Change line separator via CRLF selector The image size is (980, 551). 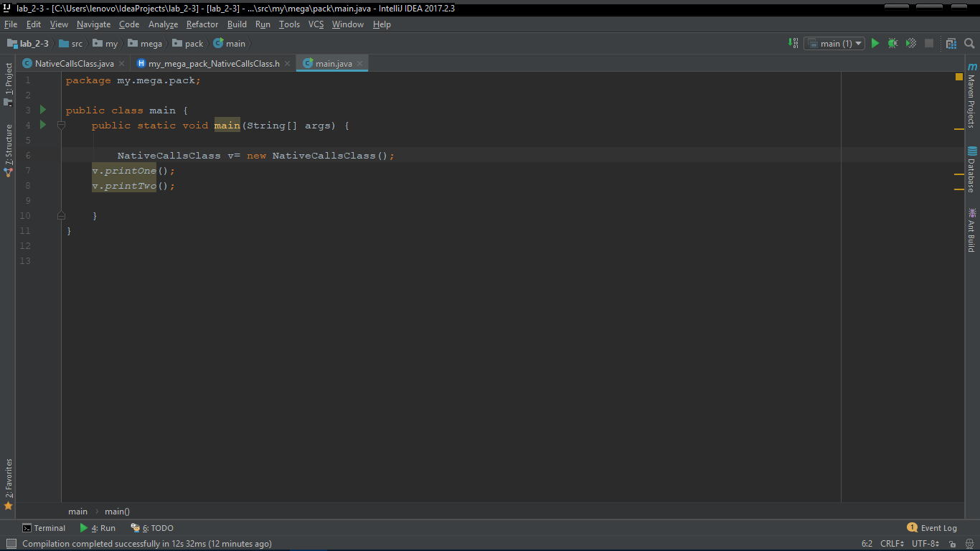coord(892,544)
